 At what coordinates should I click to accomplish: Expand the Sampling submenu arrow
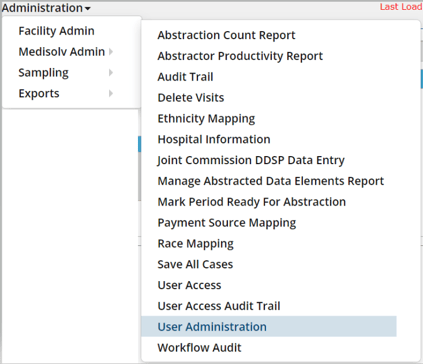[111, 73]
